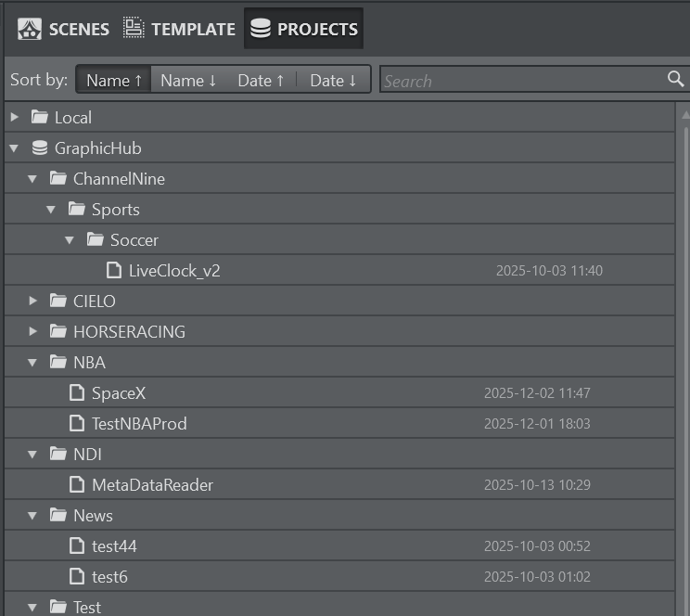Click the test44 file icon

click(x=77, y=546)
